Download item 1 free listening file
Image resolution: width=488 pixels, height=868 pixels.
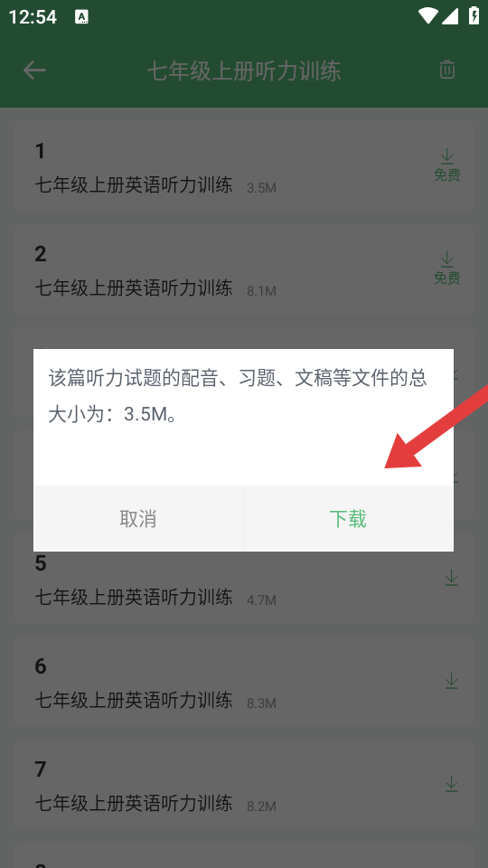[x=446, y=165]
